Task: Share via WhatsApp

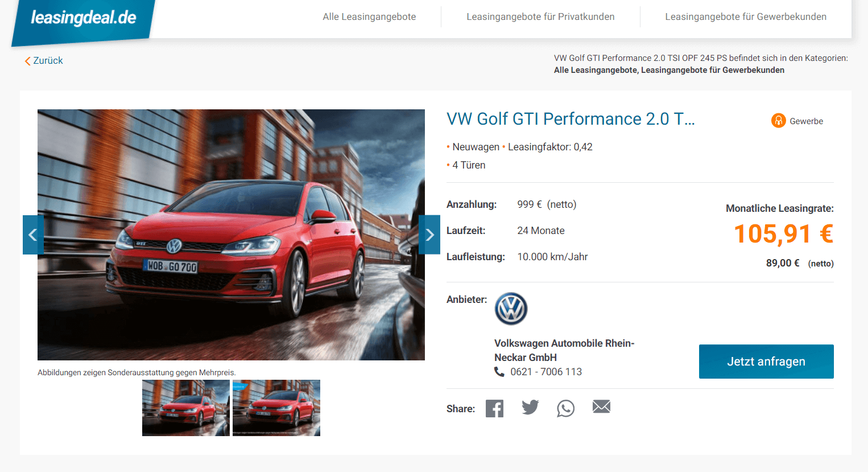Action: pyautogui.click(x=565, y=408)
